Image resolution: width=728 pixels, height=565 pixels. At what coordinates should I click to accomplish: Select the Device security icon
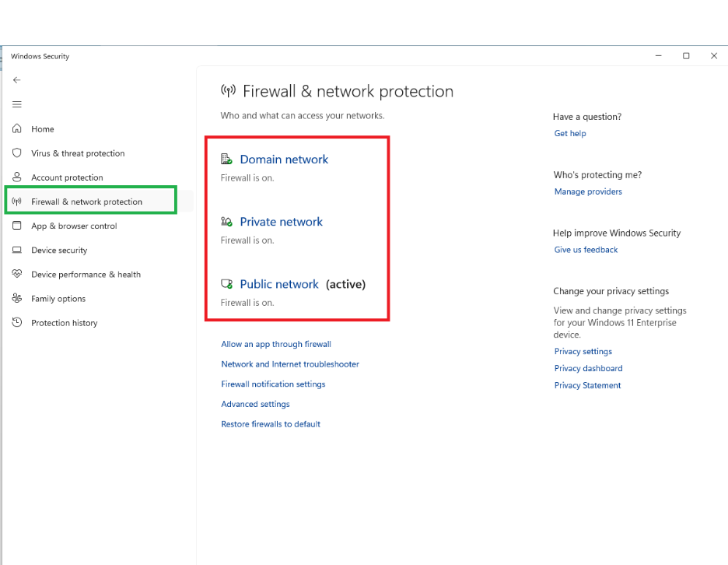click(17, 250)
